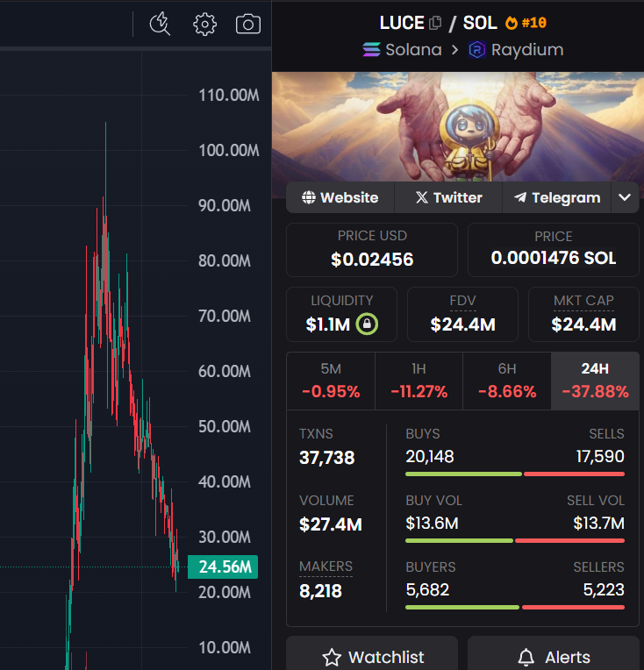644x670 pixels.
Task: Add LUCE to Watchlist
Action: [x=372, y=656]
